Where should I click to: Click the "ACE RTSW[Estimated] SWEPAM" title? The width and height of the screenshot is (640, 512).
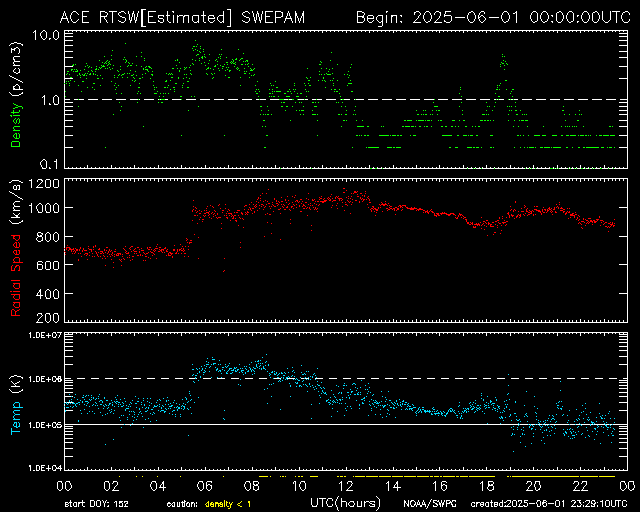182,18
